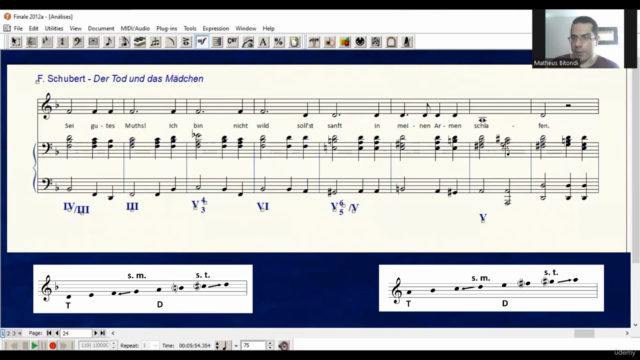Open the Document menu
This screenshot has height=360, width=640.
click(x=101, y=28)
